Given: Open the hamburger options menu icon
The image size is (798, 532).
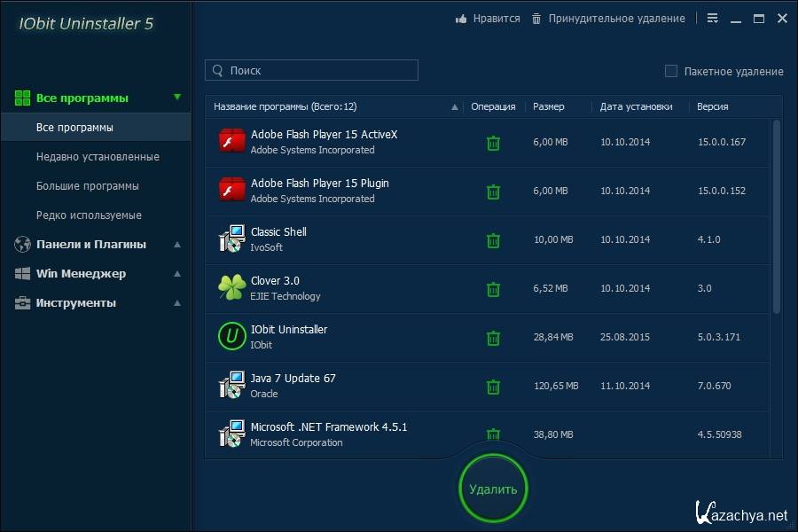Looking at the screenshot, I should pyautogui.click(x=713, y=19).
